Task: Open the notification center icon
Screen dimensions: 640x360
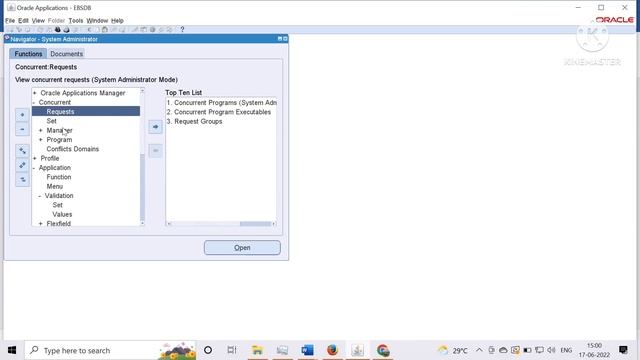Action: tap(623, 350)
